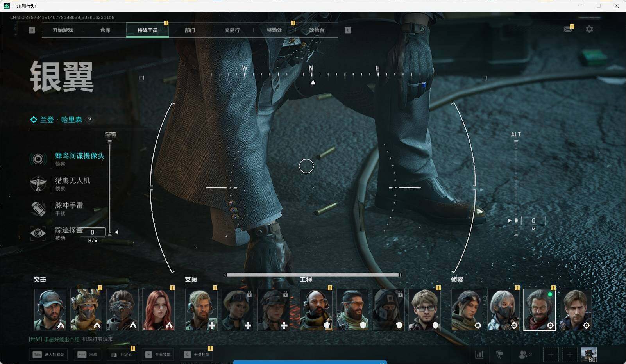Open the mail inbox envelope icon
This screenshot has width=626, height=364.
568,29
